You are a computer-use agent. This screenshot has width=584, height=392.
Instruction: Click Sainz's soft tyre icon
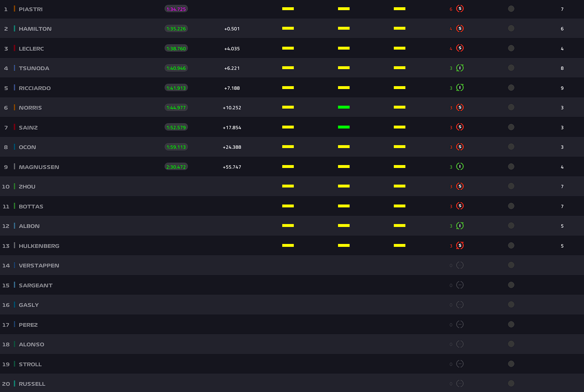[x=460, y=127]
